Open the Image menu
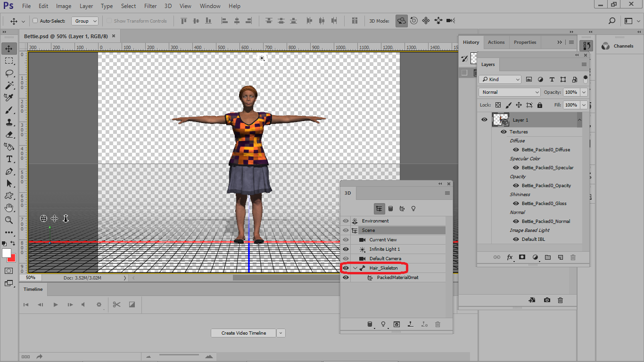The image size is (644, 362). coord(64,6)
